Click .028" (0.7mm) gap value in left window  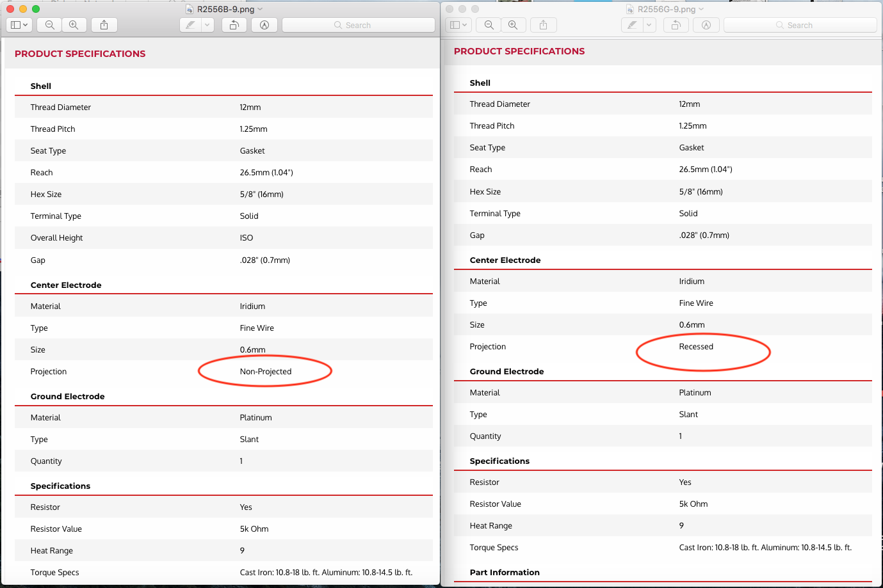pyautogui.click(x=265, y=260)
